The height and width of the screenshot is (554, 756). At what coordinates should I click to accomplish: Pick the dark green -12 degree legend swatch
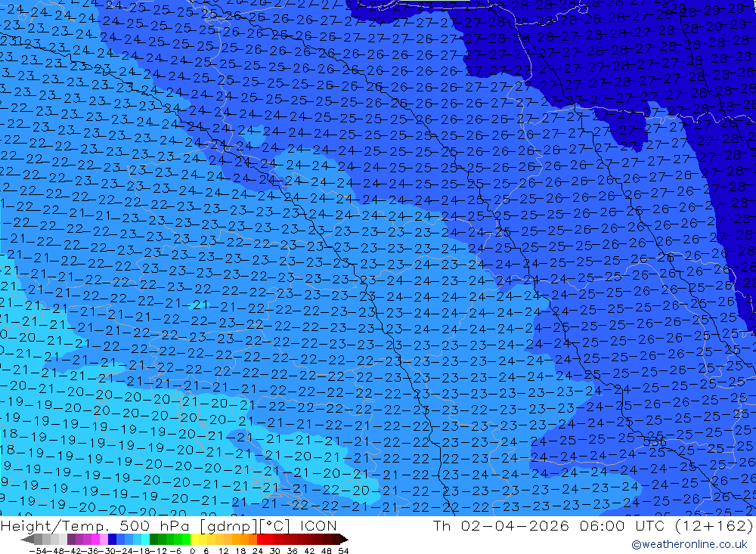point(153,539)
